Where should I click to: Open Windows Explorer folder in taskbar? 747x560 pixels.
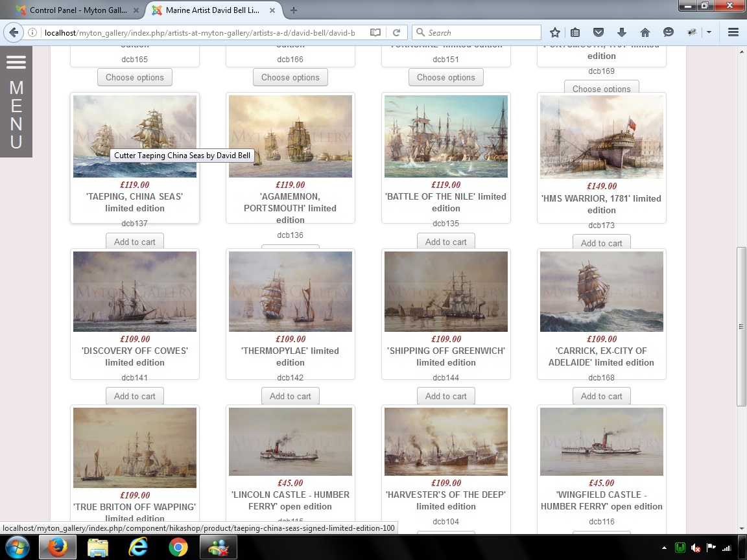click(x=98, y=547)
